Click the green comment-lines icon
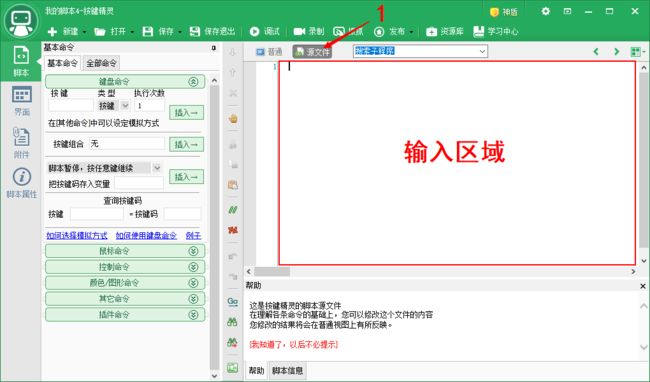This screenshot has width=650, height=382. [x=233, y=210]
